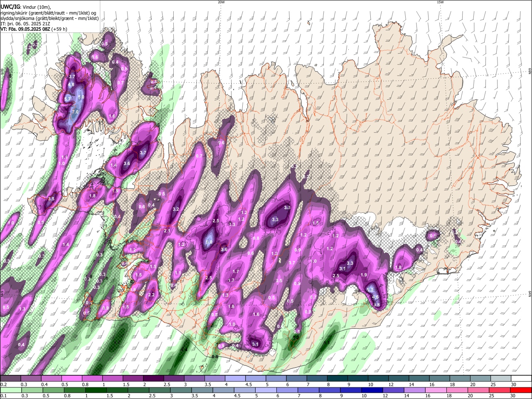The width and height of the screenshot is (532, 399).
Task: Click the 'UWC/IG: Vindur (10m),' title line
Action: click(25, 7)
